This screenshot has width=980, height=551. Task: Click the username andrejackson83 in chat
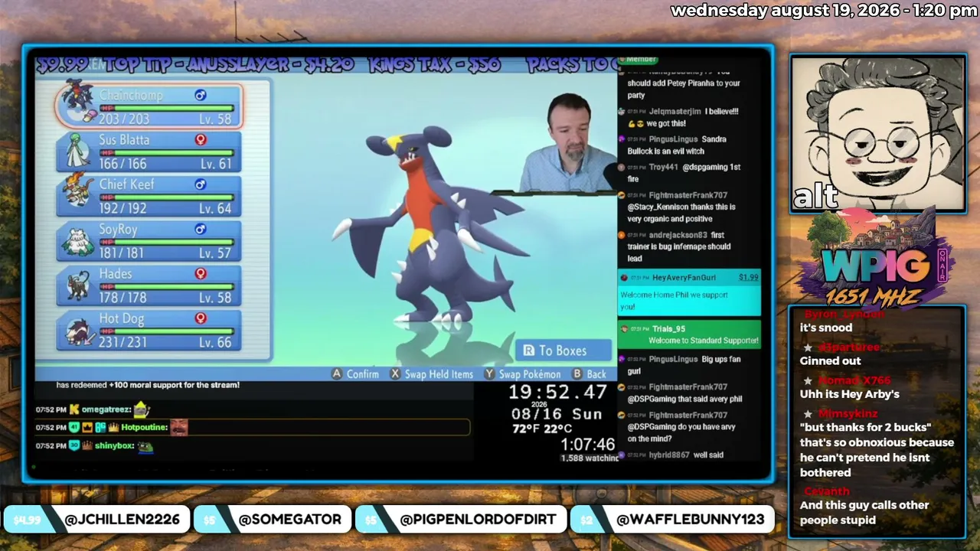point(678,235)
